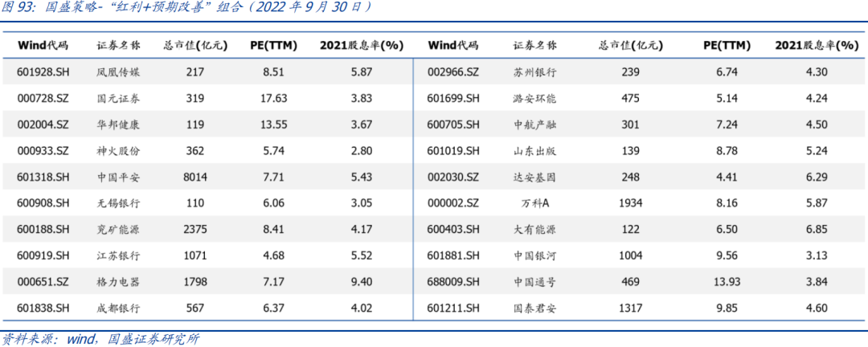
Task: Click the dividend yield value 6.29
Action: pos(817,177)
